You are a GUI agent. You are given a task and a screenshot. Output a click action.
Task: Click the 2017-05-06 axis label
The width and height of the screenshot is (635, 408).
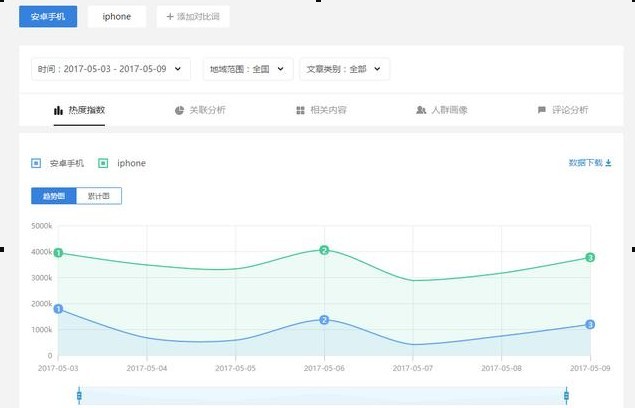coord(324,368)
